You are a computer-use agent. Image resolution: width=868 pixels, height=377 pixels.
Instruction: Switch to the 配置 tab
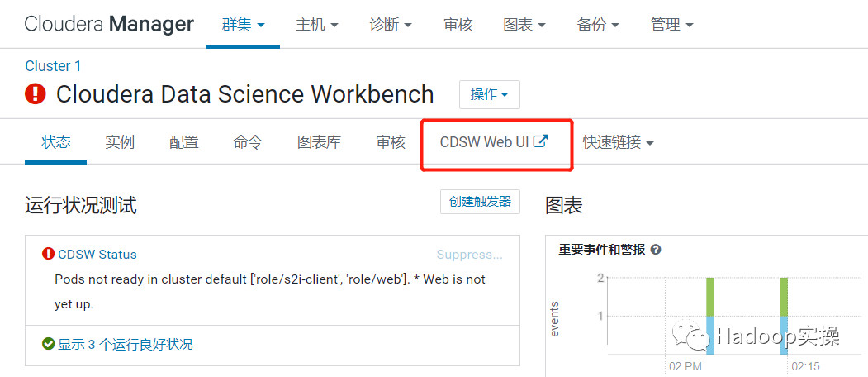point(184,142)
